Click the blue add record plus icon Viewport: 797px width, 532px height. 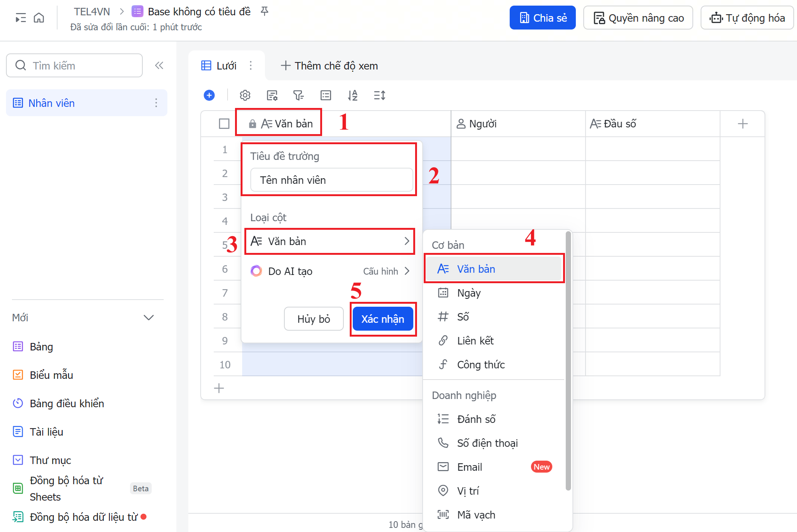click(209, 95)
